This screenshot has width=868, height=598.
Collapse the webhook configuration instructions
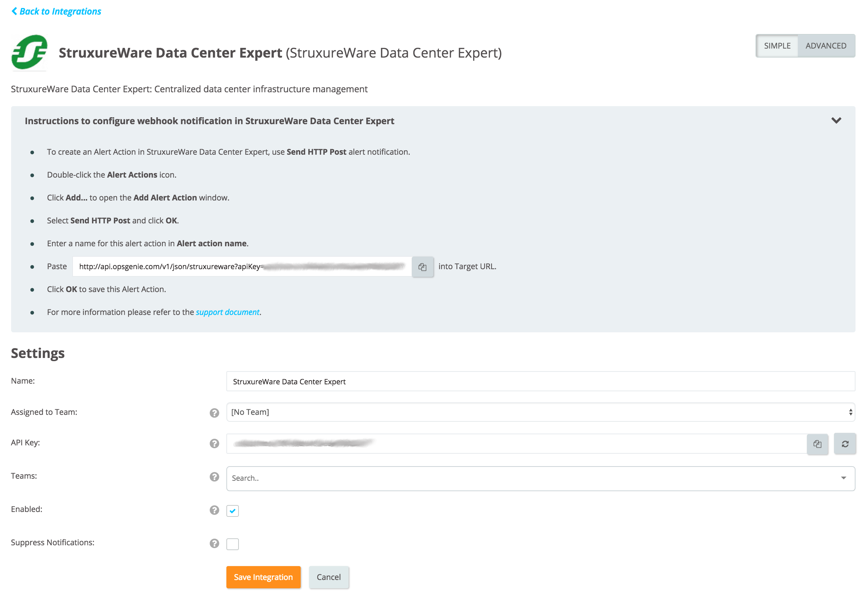click(x=836, y=120)
